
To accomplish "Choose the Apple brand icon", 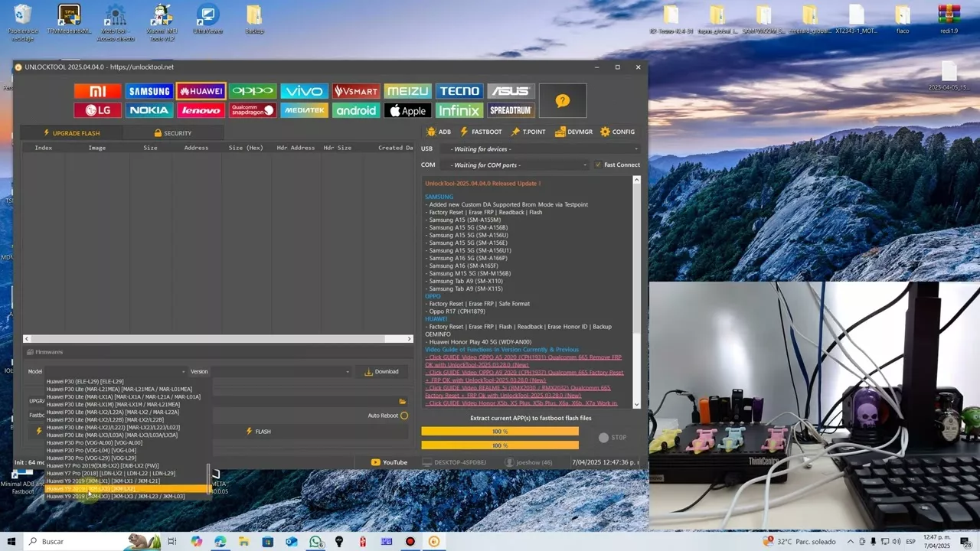I will pyautogui.click(x=407, y=110).
